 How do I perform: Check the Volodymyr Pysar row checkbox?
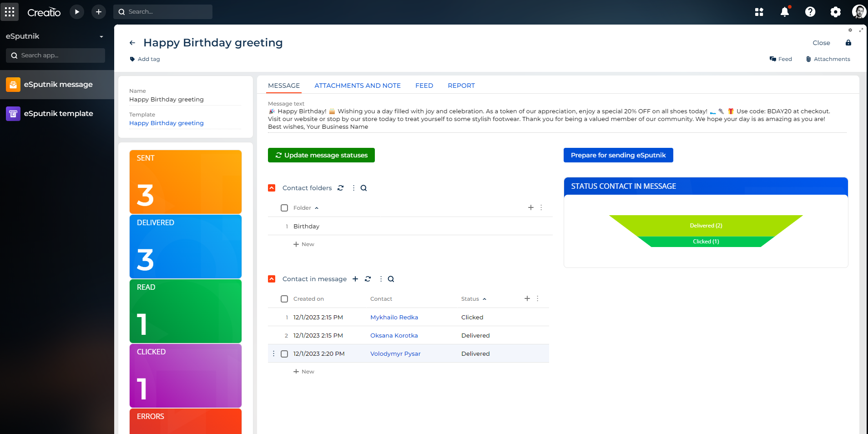click(284, 353)
